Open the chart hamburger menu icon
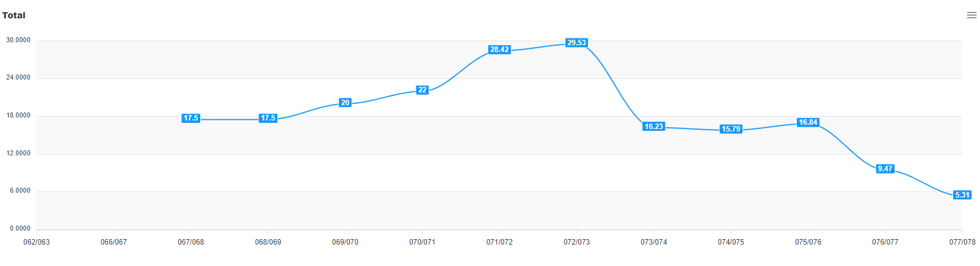Screen dimensions: 980x266 (971, 15)
